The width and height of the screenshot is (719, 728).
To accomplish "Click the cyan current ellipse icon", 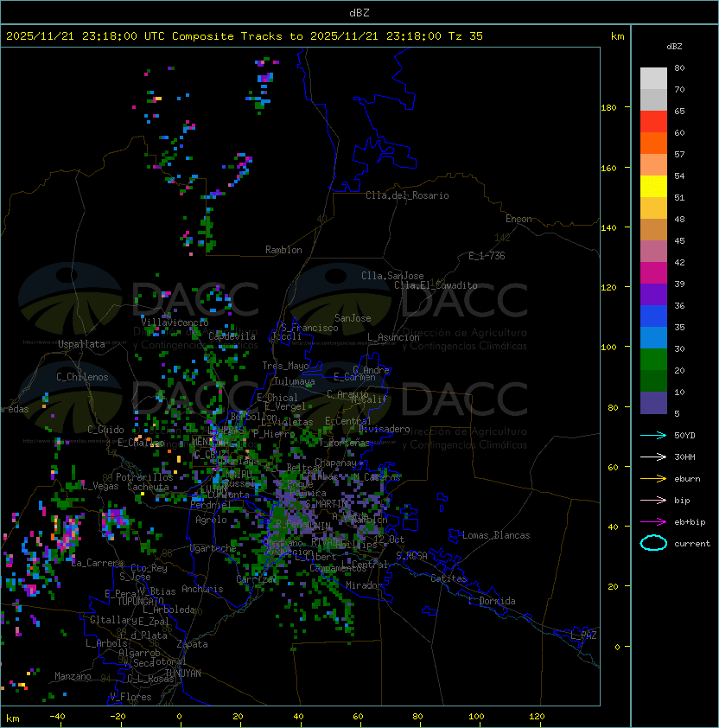I will (653, 543).
